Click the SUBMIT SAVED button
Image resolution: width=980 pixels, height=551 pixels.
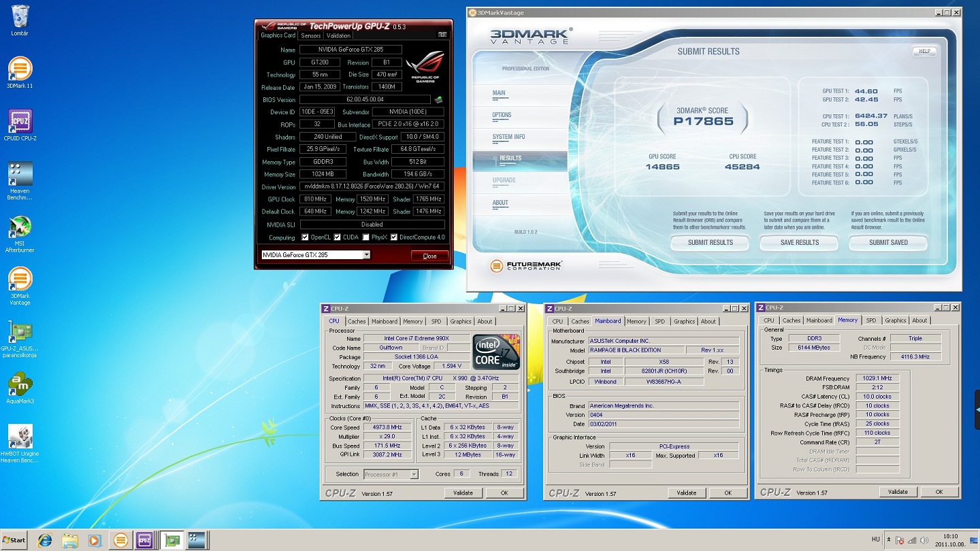click(x=888, y=243)
